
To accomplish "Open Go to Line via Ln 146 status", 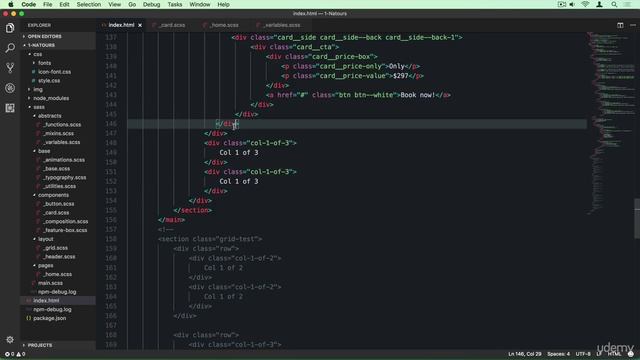I will pos(524,354).
